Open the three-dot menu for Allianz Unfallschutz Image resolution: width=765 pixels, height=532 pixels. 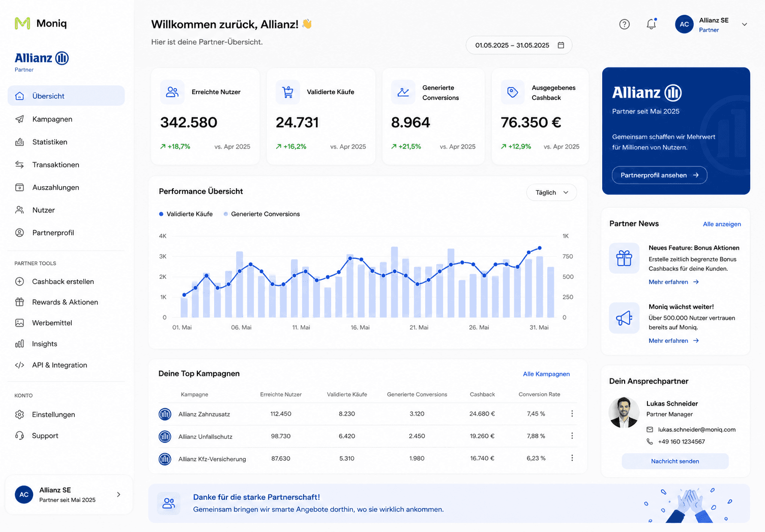point(572,436)
